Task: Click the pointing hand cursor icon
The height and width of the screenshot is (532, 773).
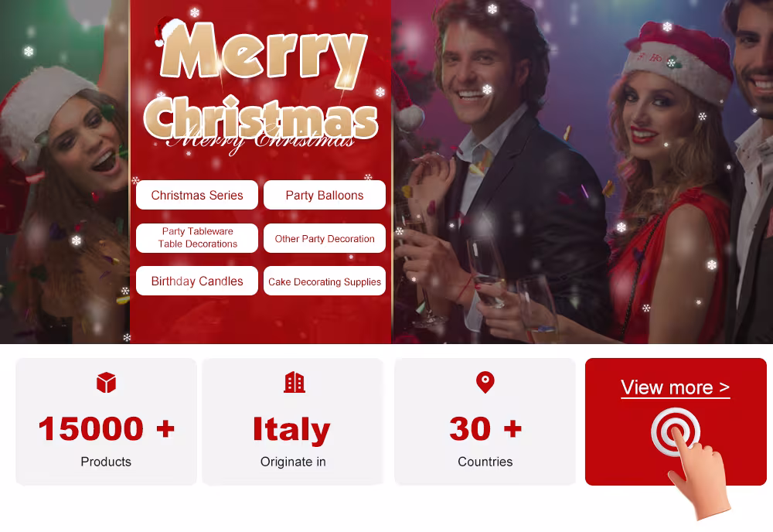Action: coord(699,472)
